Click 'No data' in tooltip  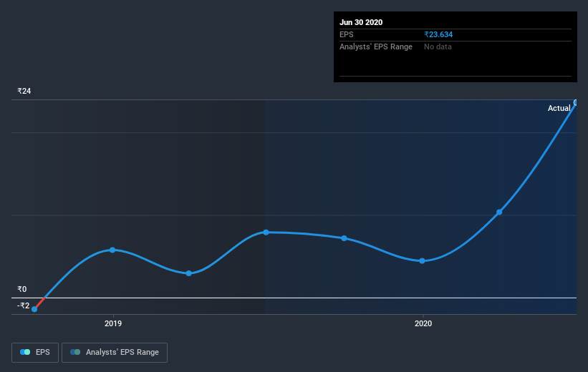(438, 46)
